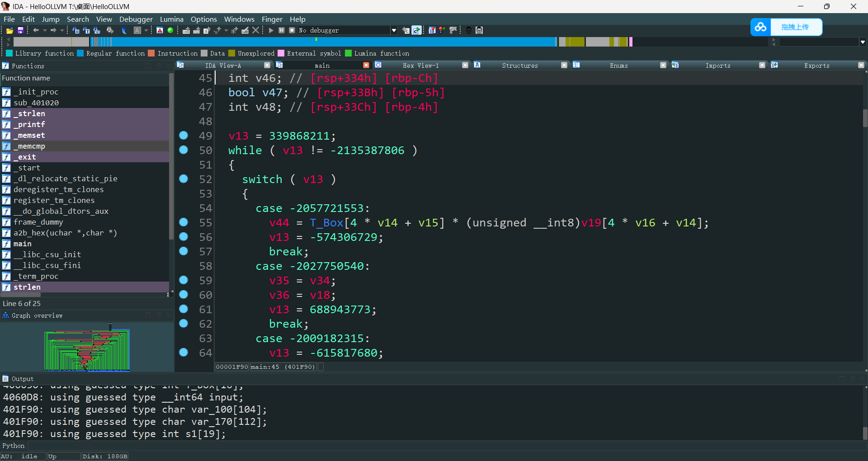Click the second face avatar toolbar icon

coord(479,30)
